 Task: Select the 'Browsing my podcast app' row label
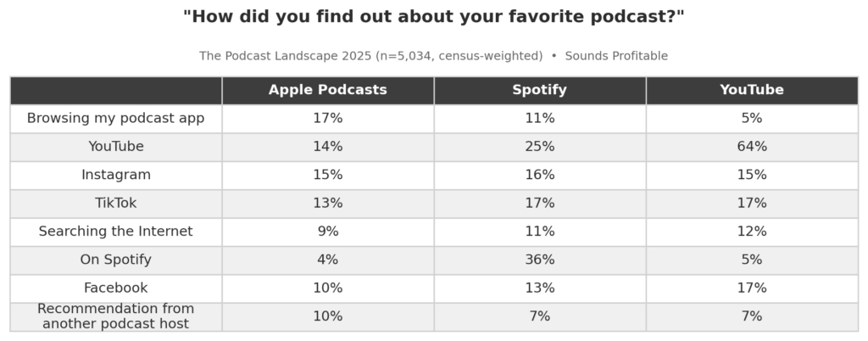coord(115,119)
